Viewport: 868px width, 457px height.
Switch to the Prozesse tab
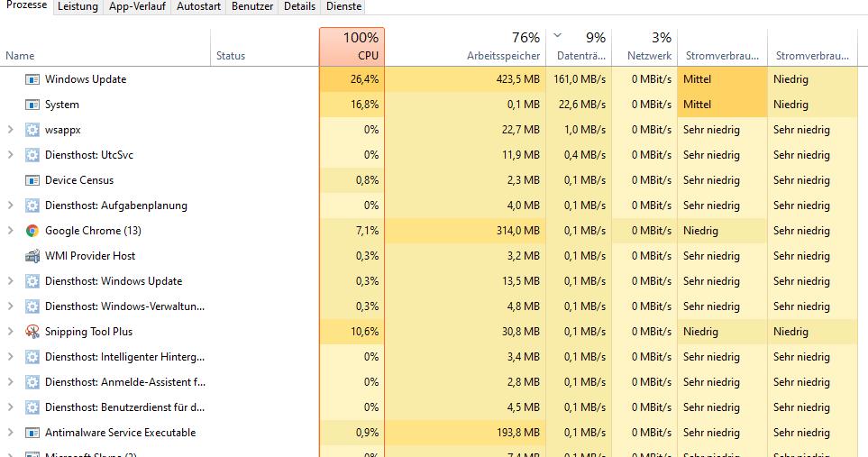click(x=26, y=5)
